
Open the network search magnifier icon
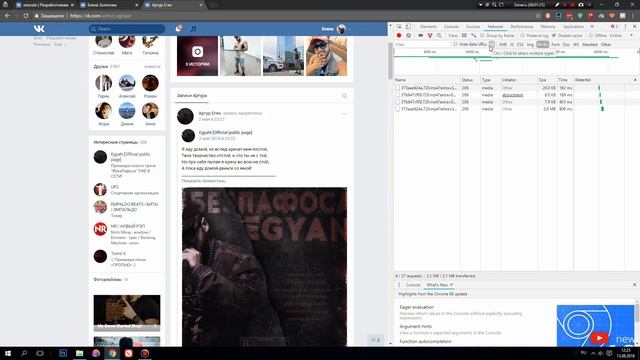click(x=439, y=36)
